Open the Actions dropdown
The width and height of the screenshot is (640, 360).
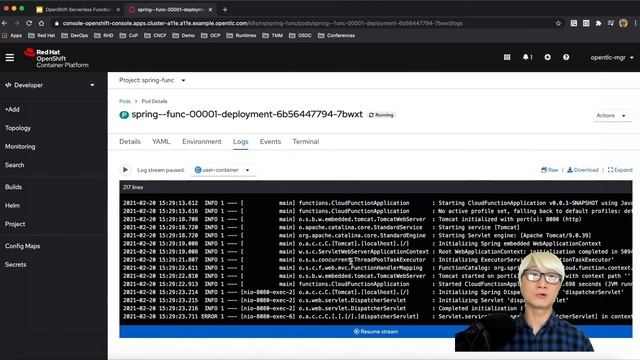tap(611, 116)
